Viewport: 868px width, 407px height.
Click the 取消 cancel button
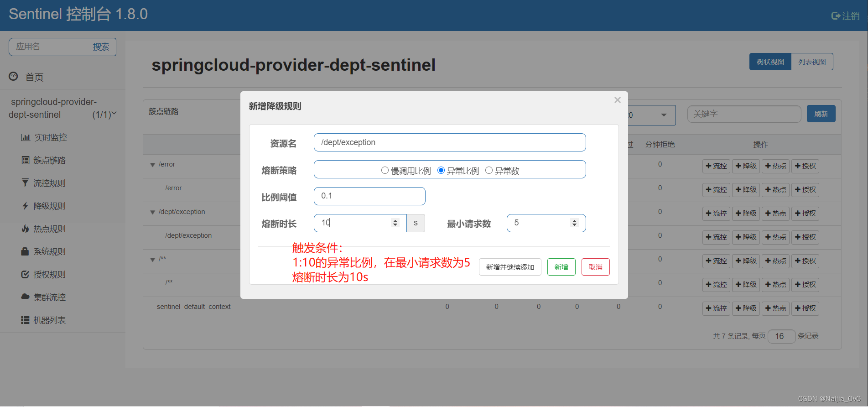(596, 267)
